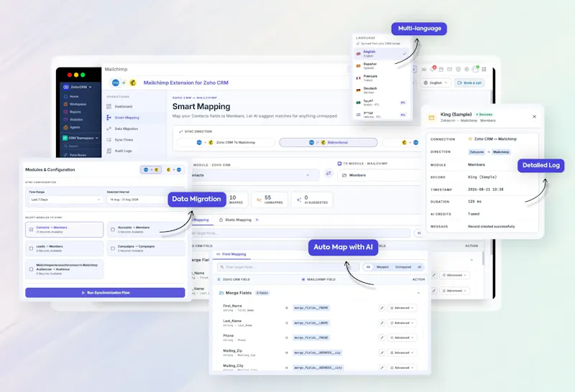Select Zoho-to-Mailchimp direction in Modules & Configuration

click(151, 169)
